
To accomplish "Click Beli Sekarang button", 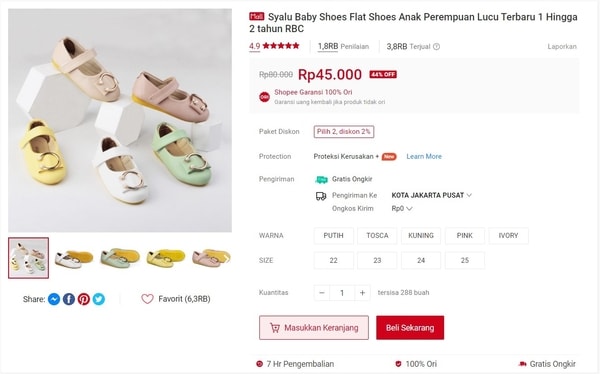I will tap(410, 328).
